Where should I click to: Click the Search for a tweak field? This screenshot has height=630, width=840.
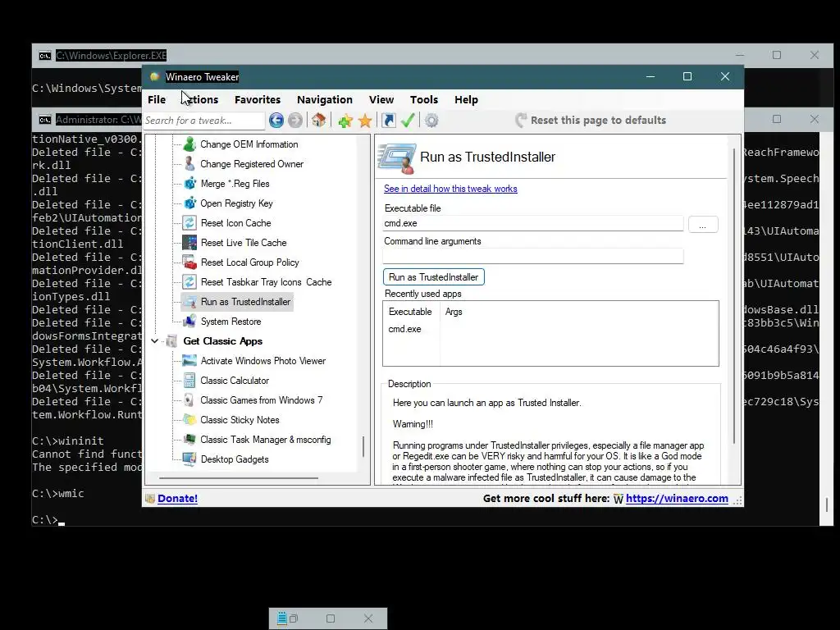pos(204,121)
